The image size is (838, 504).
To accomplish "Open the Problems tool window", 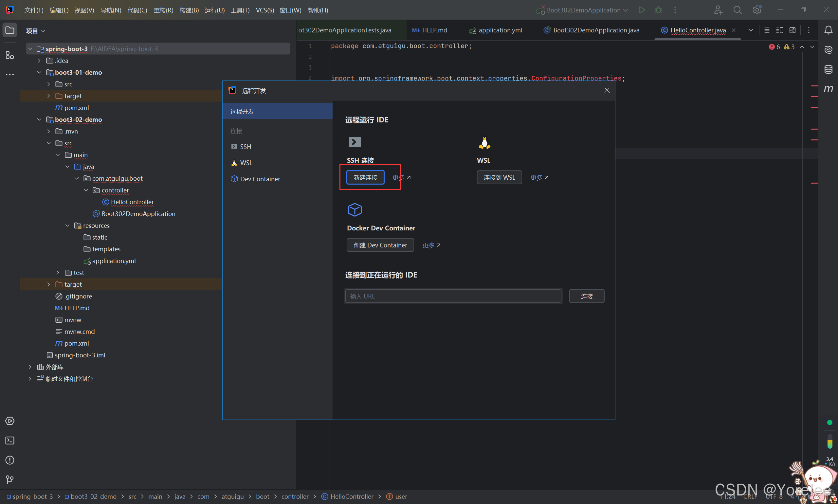I will pyautogui.click(x=9, y=460).
